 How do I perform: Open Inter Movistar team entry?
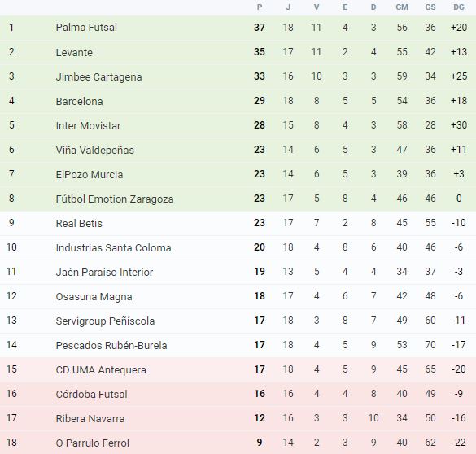coord(88,125)
